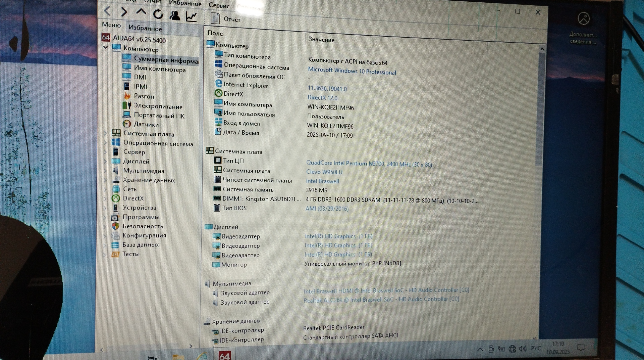Image resolution: width=644 pixels, height=360 pixels.
Task: Select Датчики in the sidebar tree
Action: pyautogui.click(x=146, y=125)
